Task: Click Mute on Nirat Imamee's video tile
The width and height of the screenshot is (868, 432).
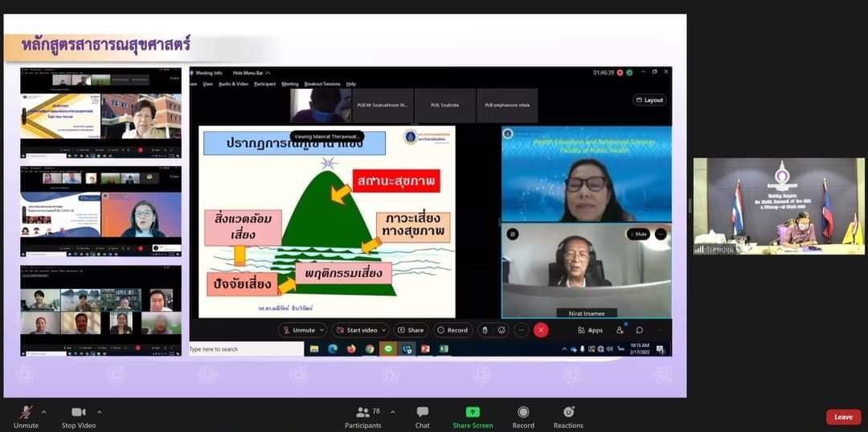Action: point(638,234)
